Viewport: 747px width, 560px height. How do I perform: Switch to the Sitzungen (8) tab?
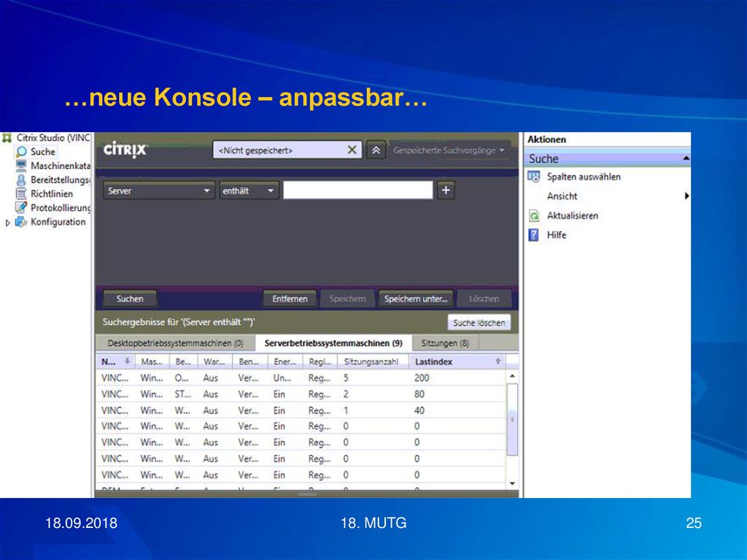pos(445,343)
